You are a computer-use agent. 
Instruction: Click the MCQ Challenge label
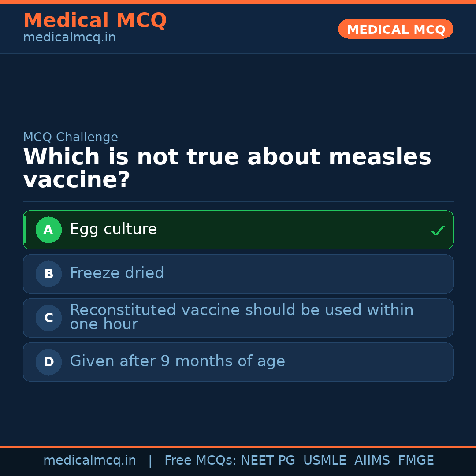point(71,137)
